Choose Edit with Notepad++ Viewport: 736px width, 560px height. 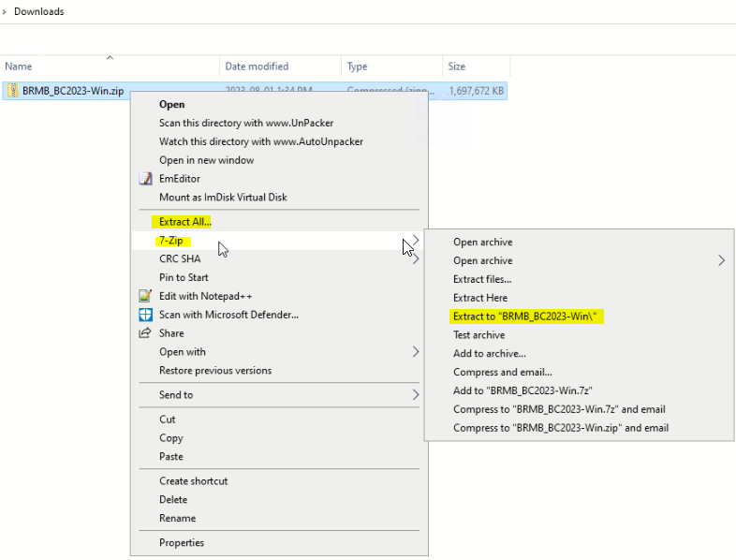(x=206, y=296)
